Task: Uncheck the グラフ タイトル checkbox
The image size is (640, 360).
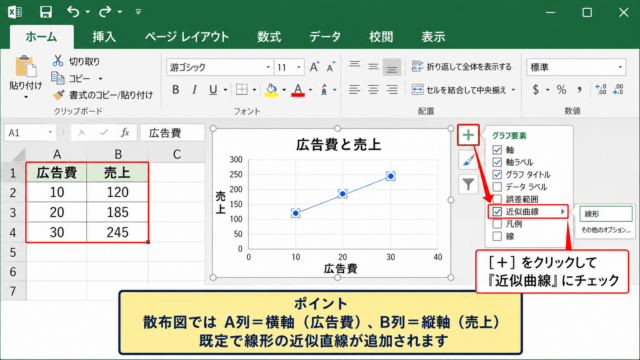Action: (497, 175)
